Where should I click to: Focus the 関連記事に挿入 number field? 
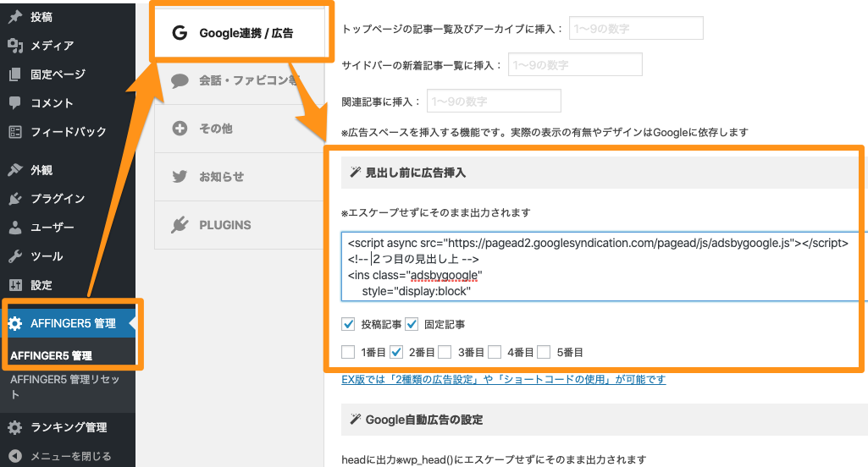coord(494,102)
